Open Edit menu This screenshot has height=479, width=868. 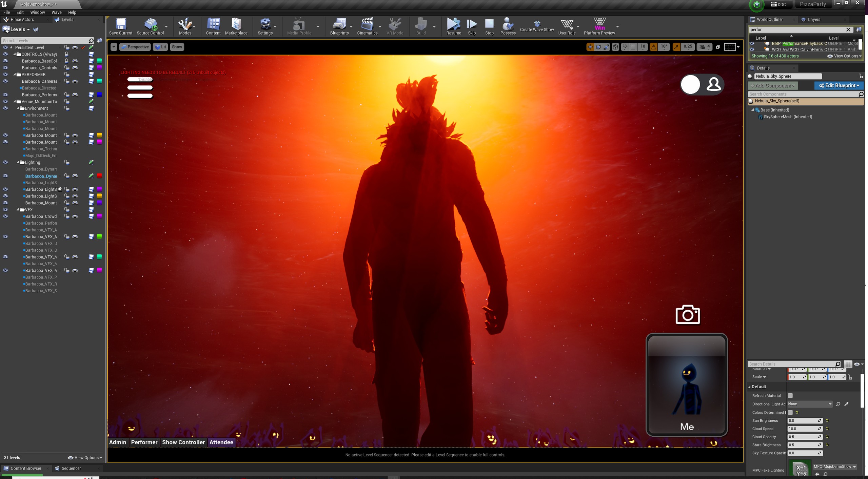coord(20,12)
